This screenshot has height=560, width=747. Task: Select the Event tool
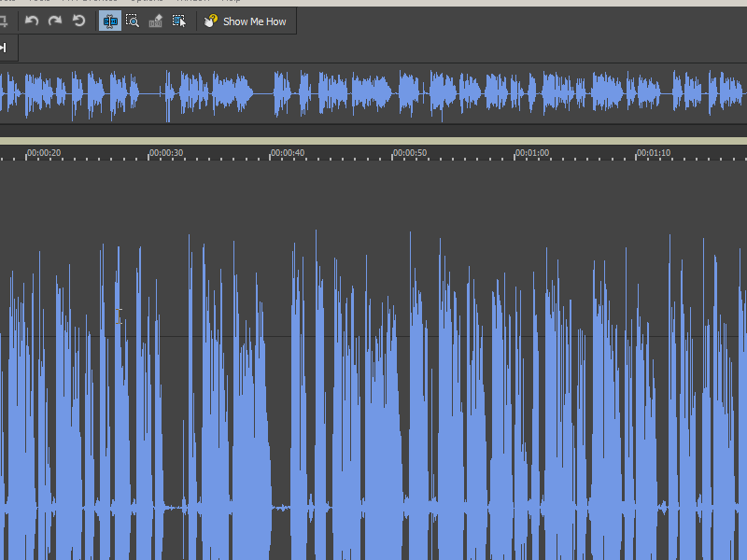click(x=179, y=21)
